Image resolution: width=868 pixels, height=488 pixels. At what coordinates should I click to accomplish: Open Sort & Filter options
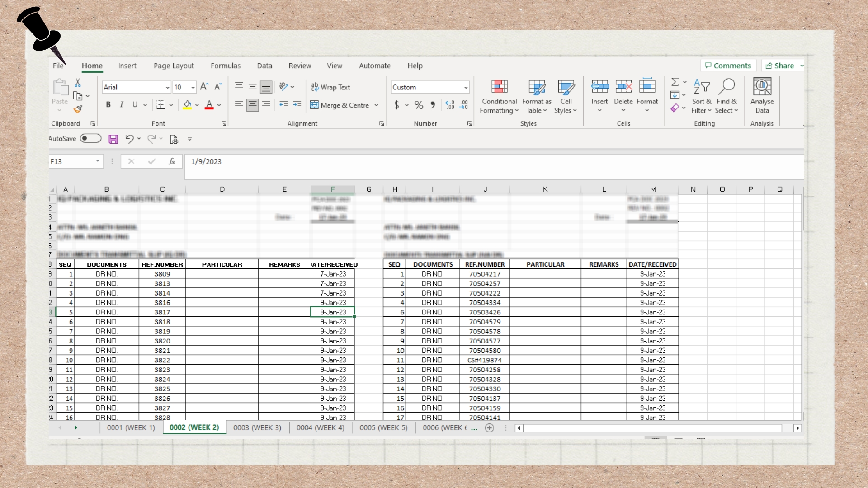click(701, 96)
